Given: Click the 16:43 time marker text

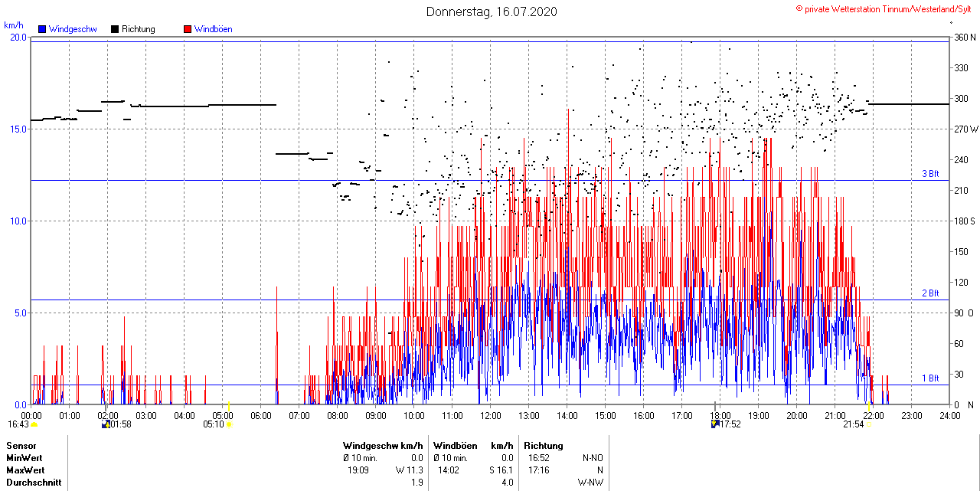Looking at the screenshot, I should 18,424.
